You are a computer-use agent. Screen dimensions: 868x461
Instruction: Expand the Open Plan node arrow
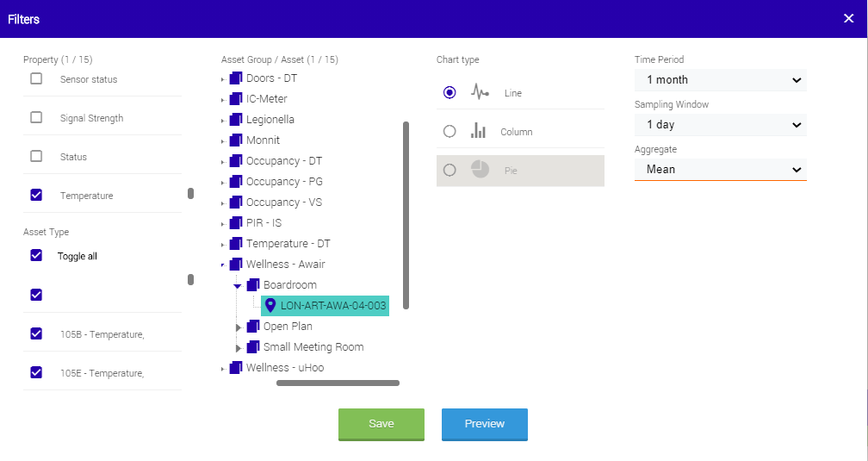[x=239, y=327]
